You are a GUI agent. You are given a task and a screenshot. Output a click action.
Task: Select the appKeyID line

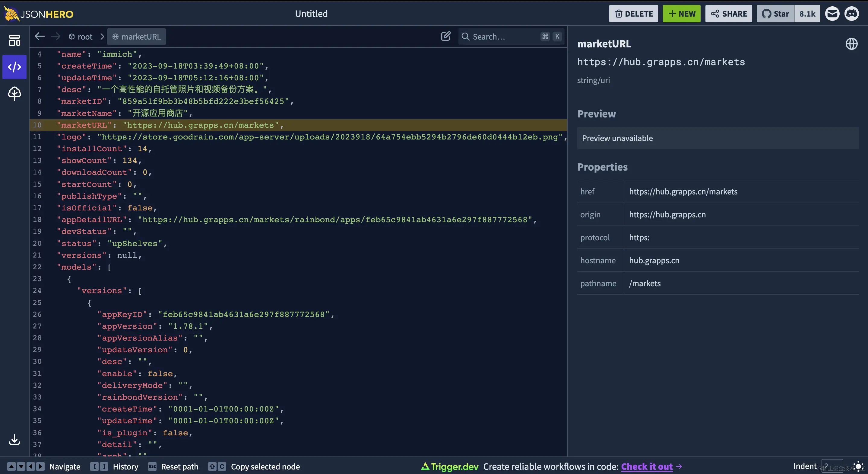[298, 314]
